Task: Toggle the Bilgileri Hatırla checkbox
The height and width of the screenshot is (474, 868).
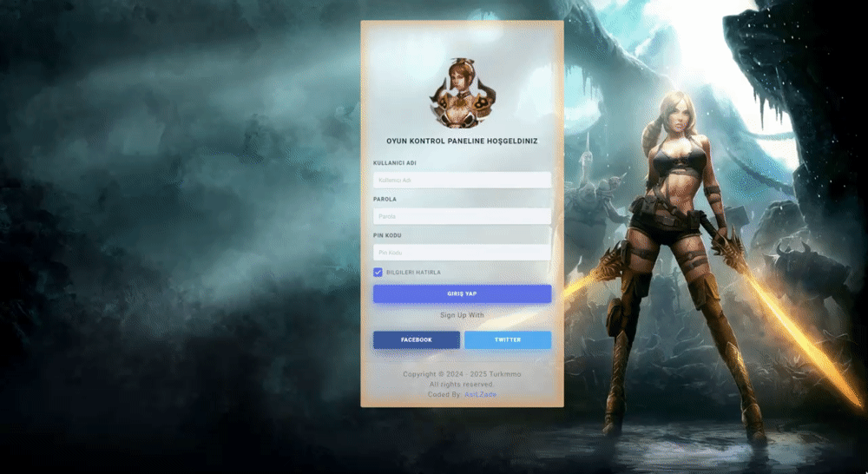Action: point(378,273)
